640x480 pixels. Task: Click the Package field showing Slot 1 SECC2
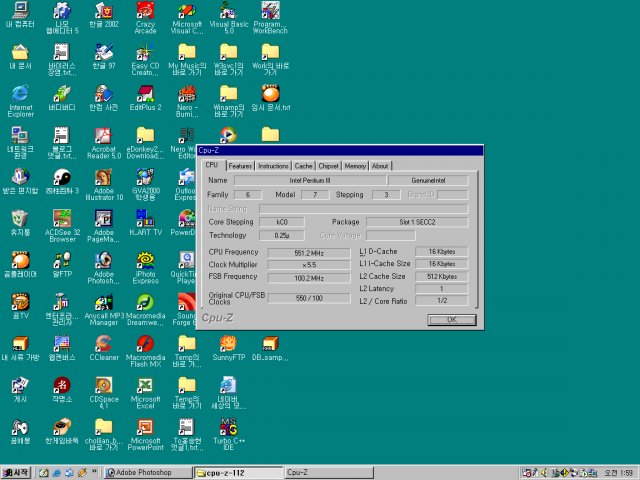pyautogui.click(x=417, y=222)
